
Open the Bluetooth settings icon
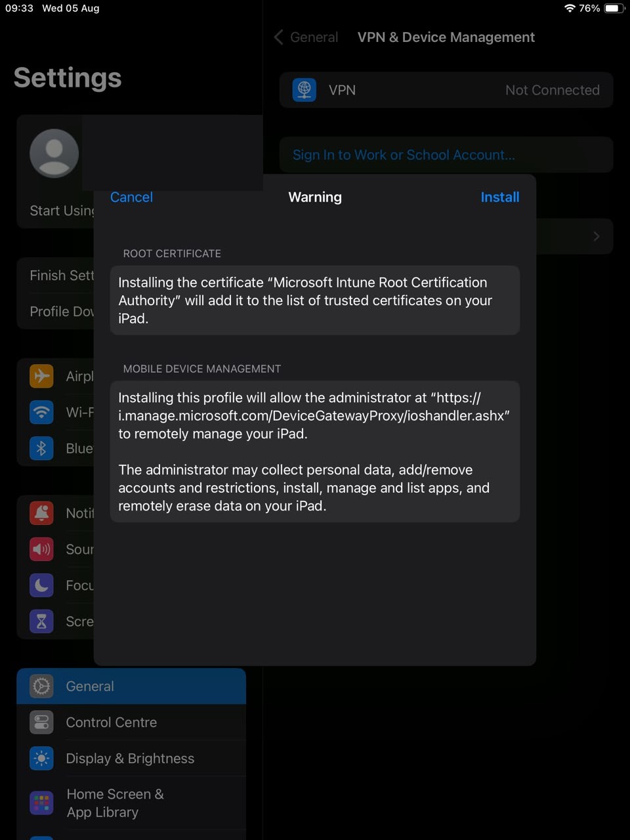41,448
